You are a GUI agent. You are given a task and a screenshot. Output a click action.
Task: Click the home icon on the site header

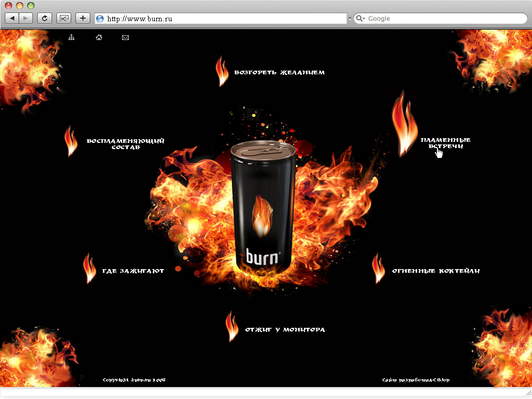[x=99, y=37]
